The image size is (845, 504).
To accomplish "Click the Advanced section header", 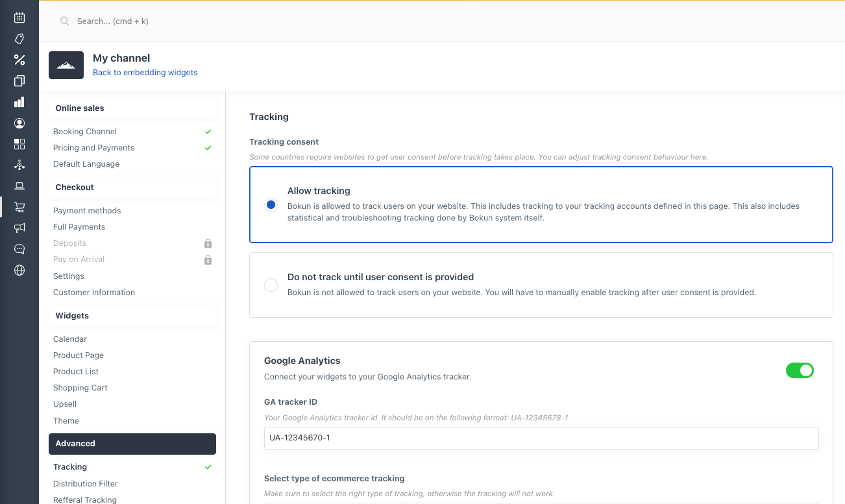I will 132,444.
